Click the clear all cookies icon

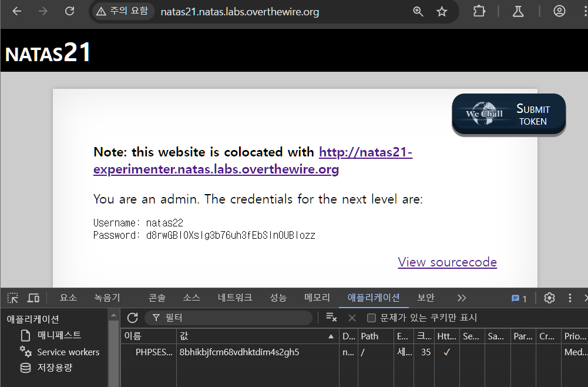coord(331,318)
